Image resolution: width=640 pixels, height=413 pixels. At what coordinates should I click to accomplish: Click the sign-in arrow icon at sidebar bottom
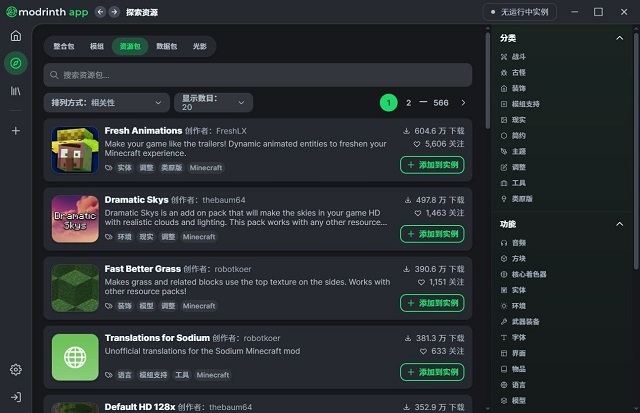click(16, 397)
